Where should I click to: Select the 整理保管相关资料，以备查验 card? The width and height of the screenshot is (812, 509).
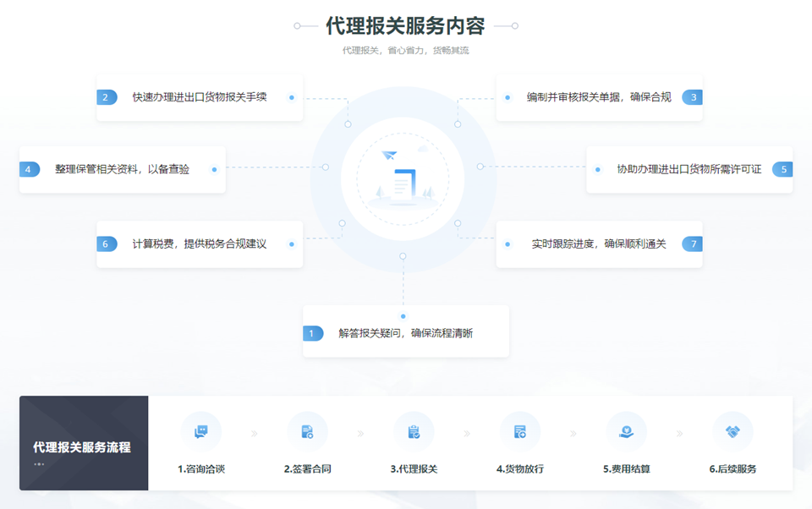click(x=123, y=169)
